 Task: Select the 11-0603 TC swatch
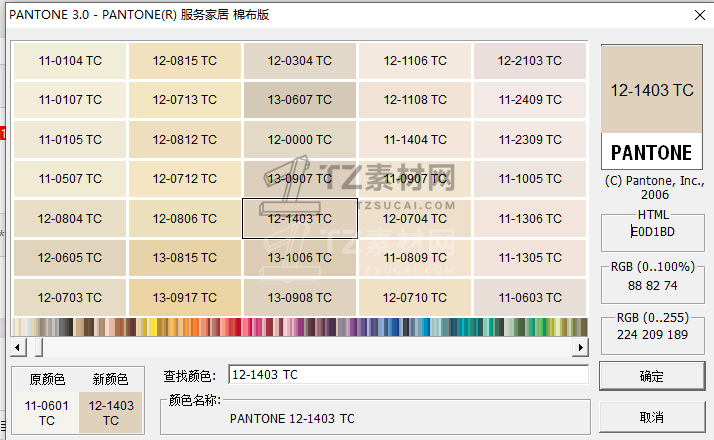coord(530,298)
